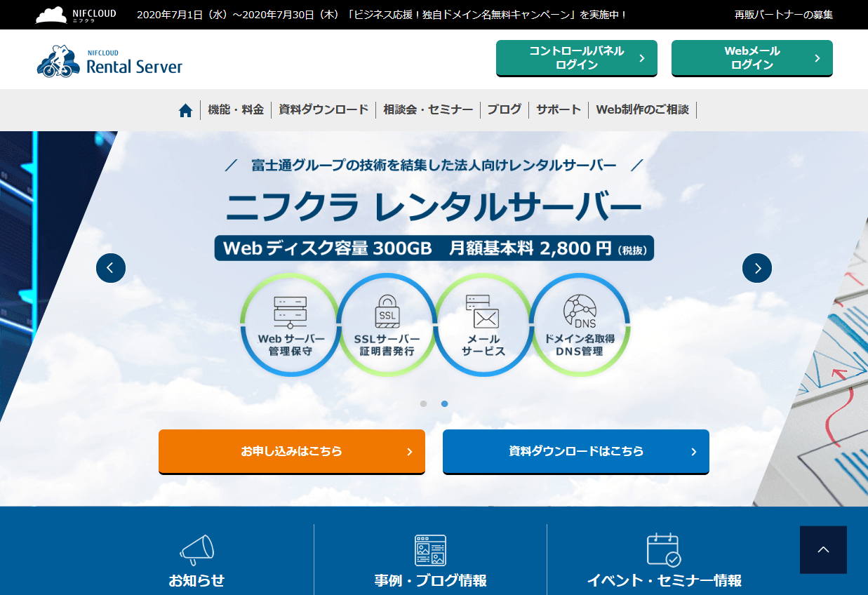
Task: Open the free domain campaign announcement link
Action: (382, 15)
